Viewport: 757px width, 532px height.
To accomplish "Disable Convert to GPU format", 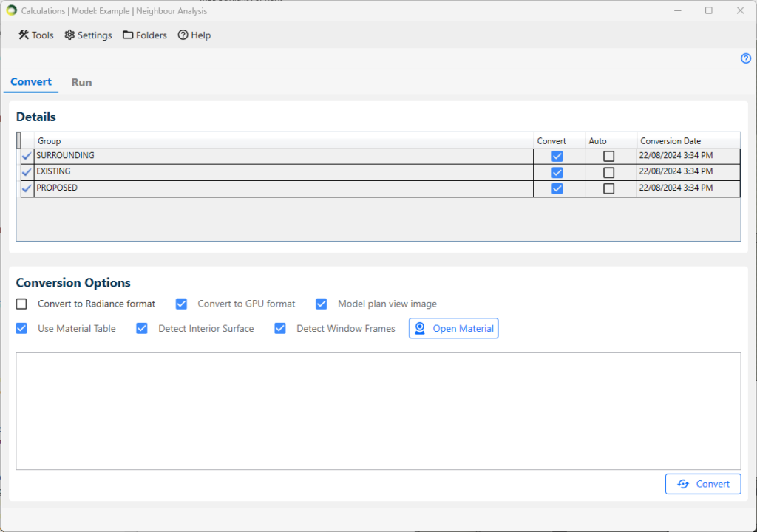I will pyautogui.click(x=181, y=304).
